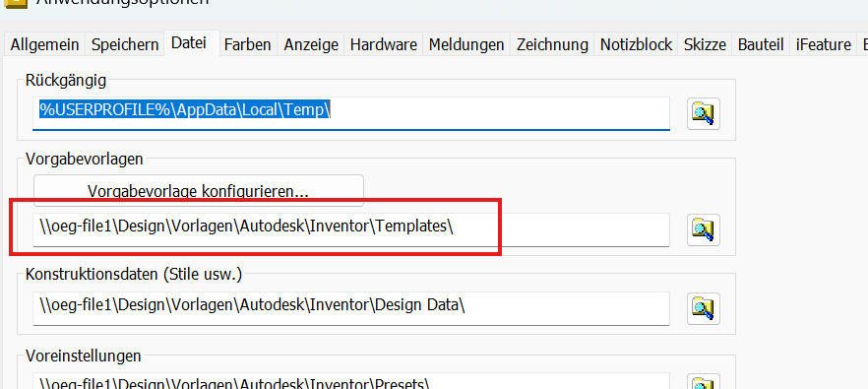Click the browse folder icon beside Rückgängig path

[x=703, y=113]
